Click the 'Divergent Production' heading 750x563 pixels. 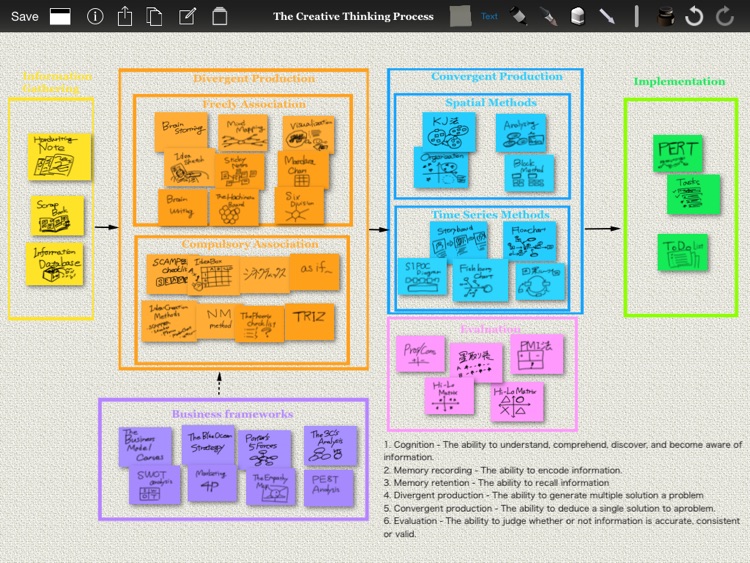pos(254,79)
